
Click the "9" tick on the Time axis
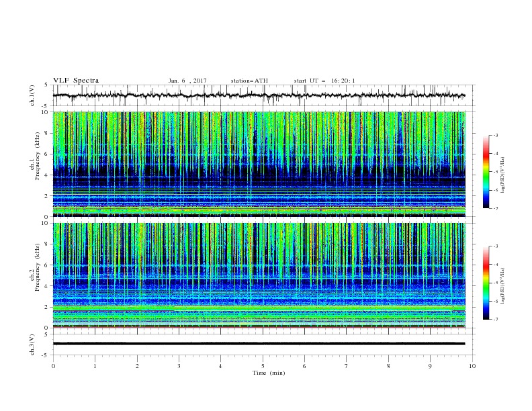pyautogui.click(x=430, y=366)
